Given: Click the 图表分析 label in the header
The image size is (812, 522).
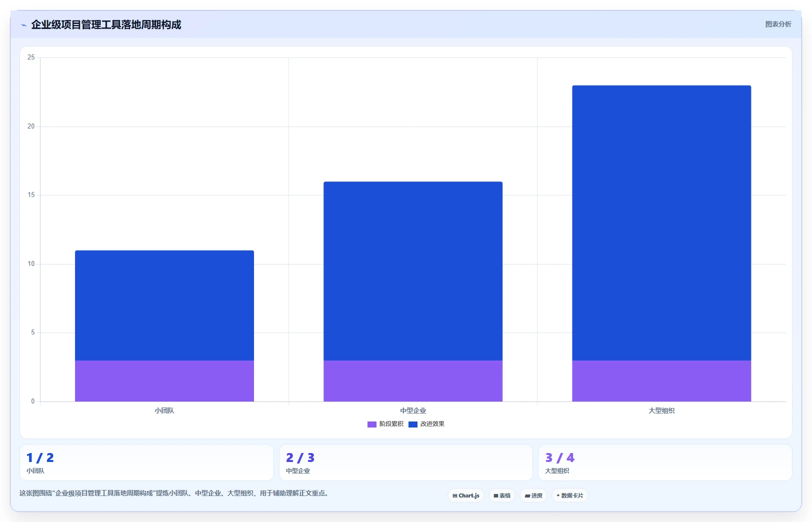Looking at the screenshot, I should click(778, 24).
